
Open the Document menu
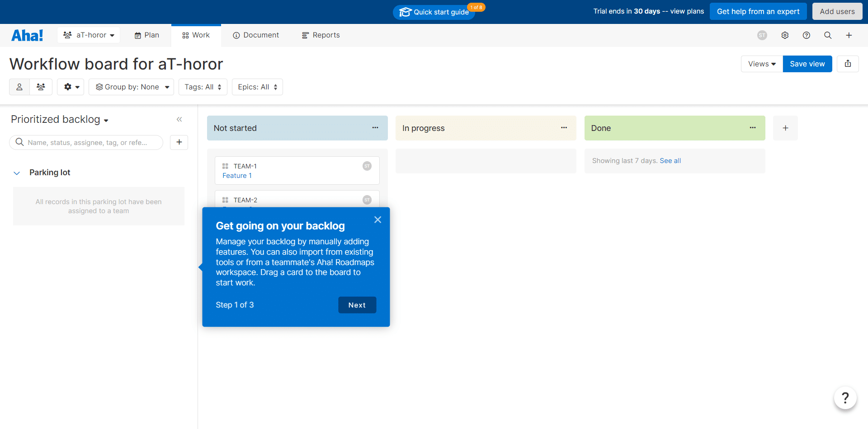pyautogui.click(x=256, y=35)
